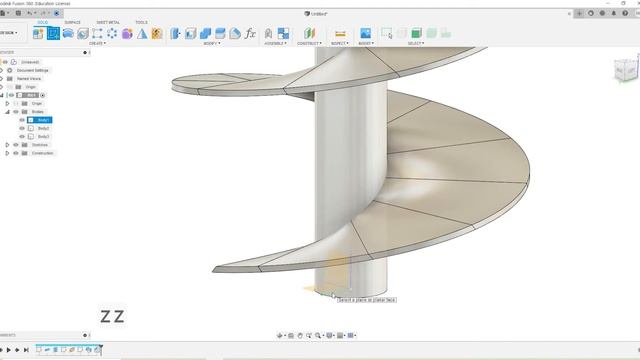
Task: Open the job status clock icon
Action: pos(602,13)
